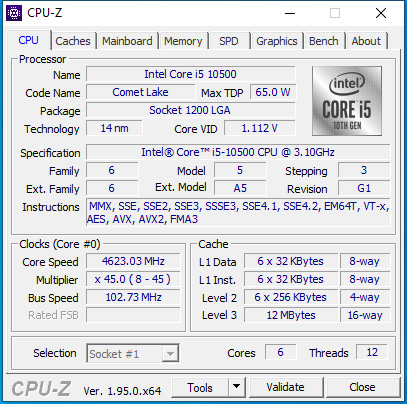Click the Close button at bottom
Viewport: 407px width, 404px height.
[x=363, y=387]
